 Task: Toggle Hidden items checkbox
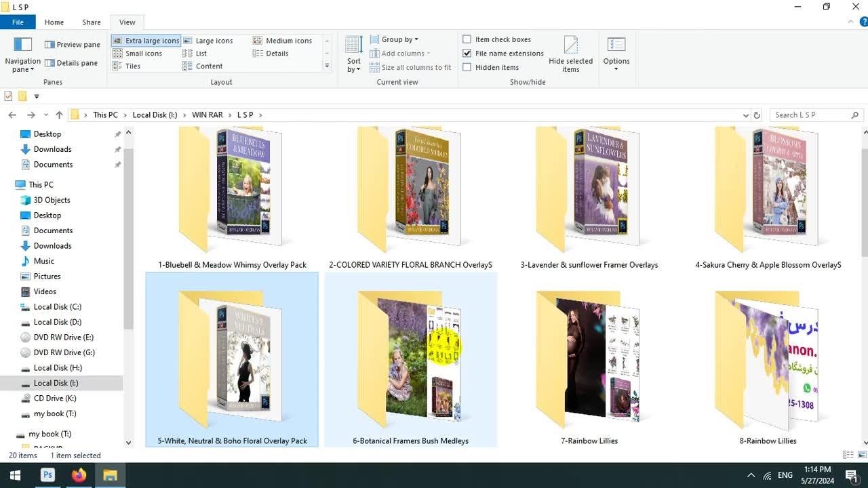[467, 68]
